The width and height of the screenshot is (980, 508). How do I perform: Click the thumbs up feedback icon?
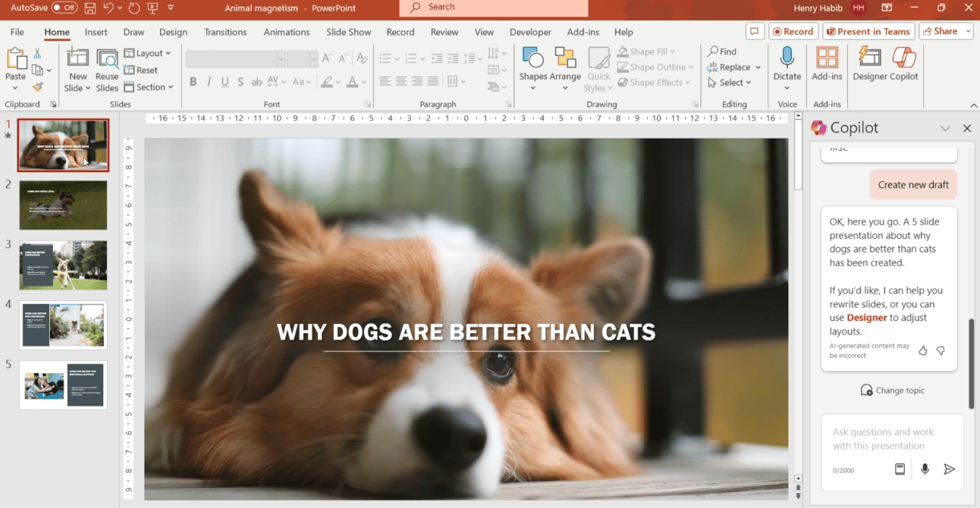click(x=923, y=350)
